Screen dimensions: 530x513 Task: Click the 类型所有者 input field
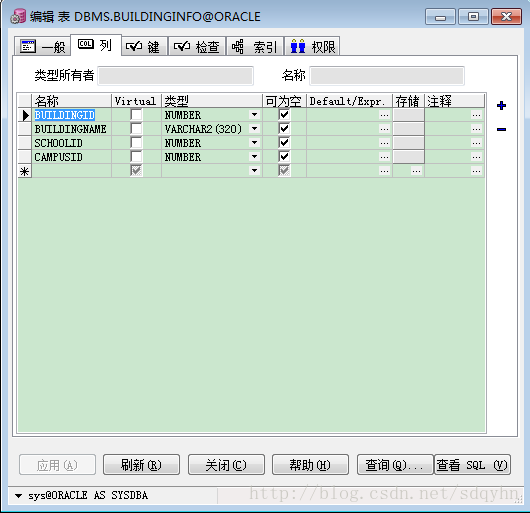175,76
